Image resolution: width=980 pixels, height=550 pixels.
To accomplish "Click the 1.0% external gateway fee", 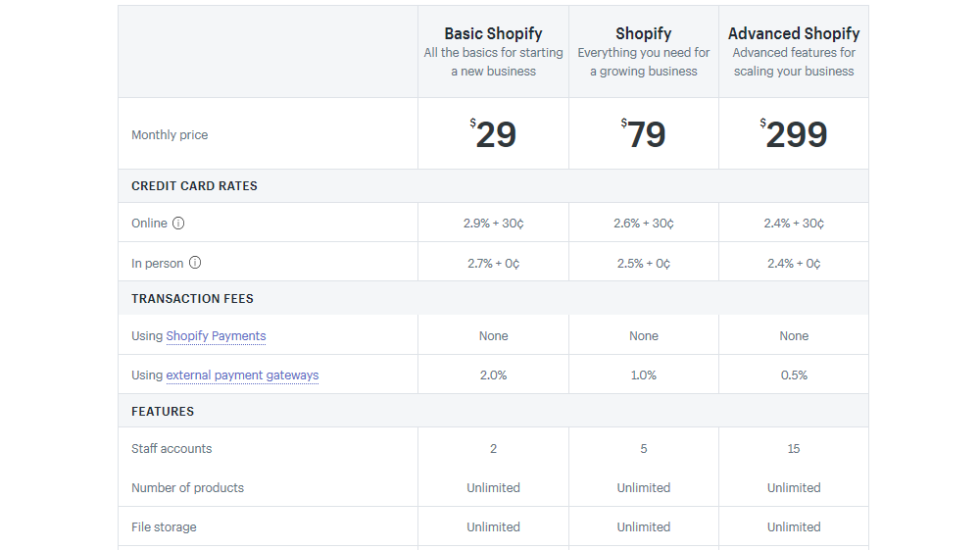I will coord(643,375).
